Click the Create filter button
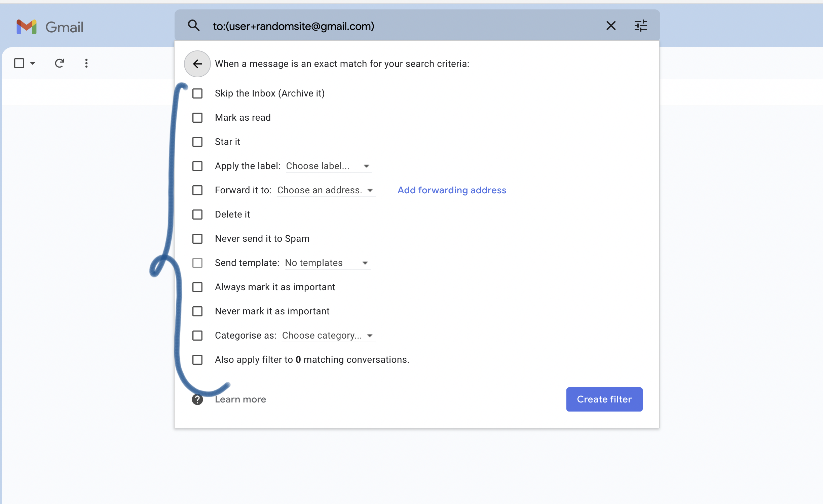The image size is (823, 504). 604,399
